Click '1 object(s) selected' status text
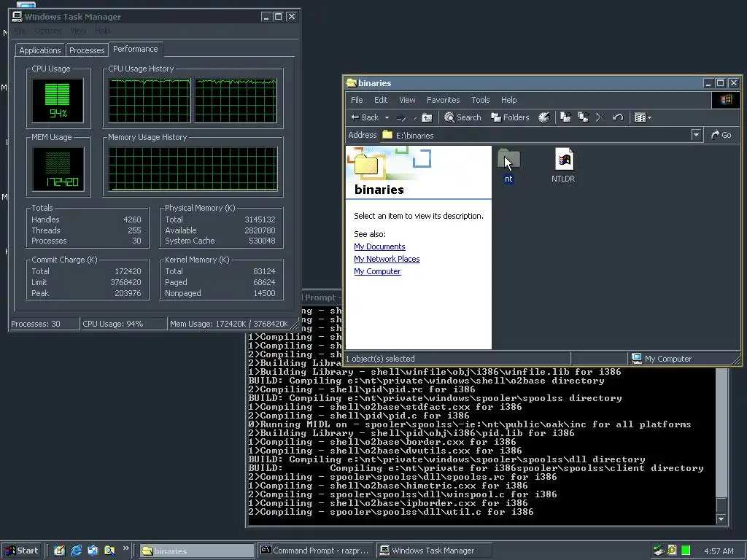747x560 pixels. (380, 359)
